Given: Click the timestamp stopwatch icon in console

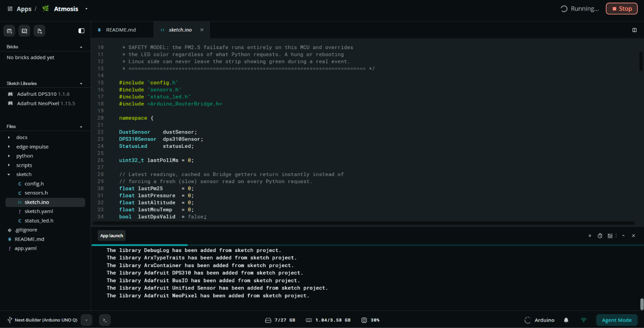Looking at the screenshot, I should [x=600, y=236].
